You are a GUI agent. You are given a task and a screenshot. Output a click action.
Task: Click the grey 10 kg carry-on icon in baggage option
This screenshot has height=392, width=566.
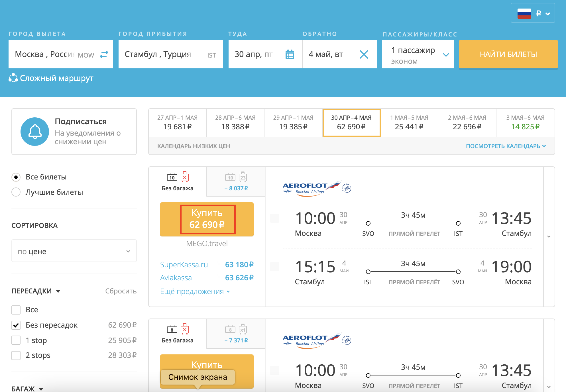point(230,177)
